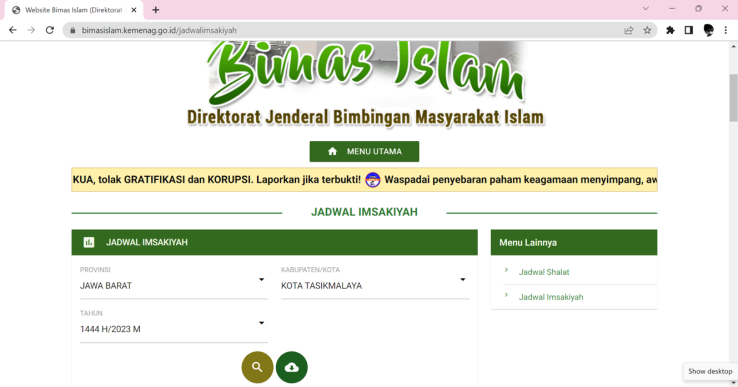Click the scrolling GRATIFIKASI dan KORUPSI notice

click(217, 180)
